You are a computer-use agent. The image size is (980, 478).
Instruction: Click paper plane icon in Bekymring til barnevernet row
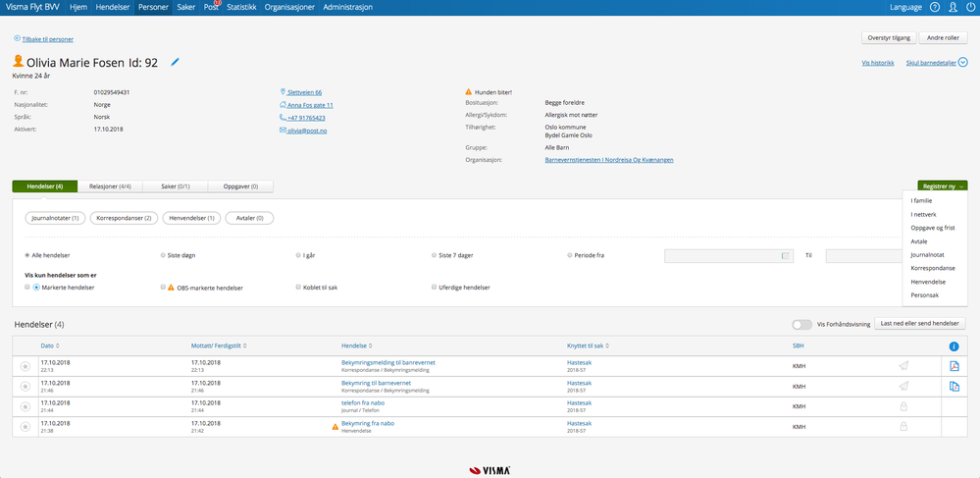click(x=903, y=387)
